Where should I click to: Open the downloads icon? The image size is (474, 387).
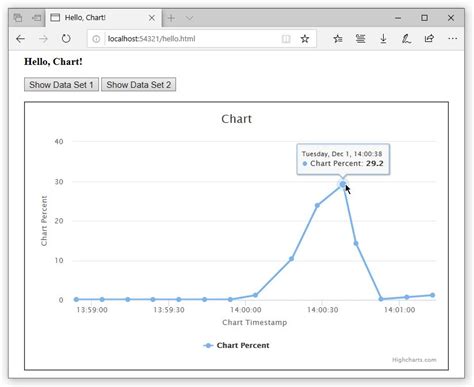click(x=383, y=39)
